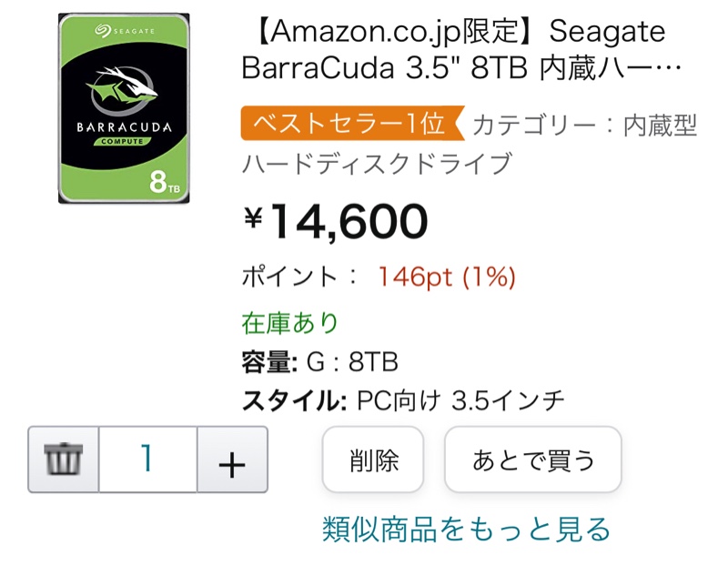Click the trash can icon to remove item
Image resolution: width=728 pixels, height=565 pixels.
pyautogui.click(x=63, y=459)
